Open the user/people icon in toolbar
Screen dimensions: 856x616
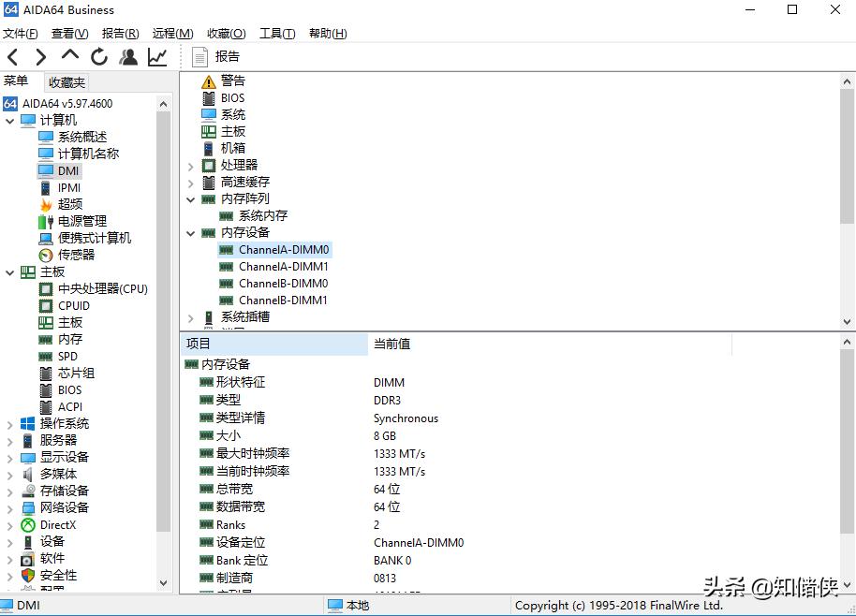pyautogui.click(x=128, y=56)
